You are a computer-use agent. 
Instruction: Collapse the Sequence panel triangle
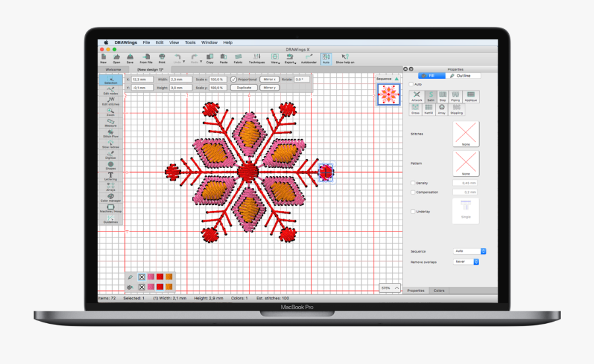click(x=397, y=78)
